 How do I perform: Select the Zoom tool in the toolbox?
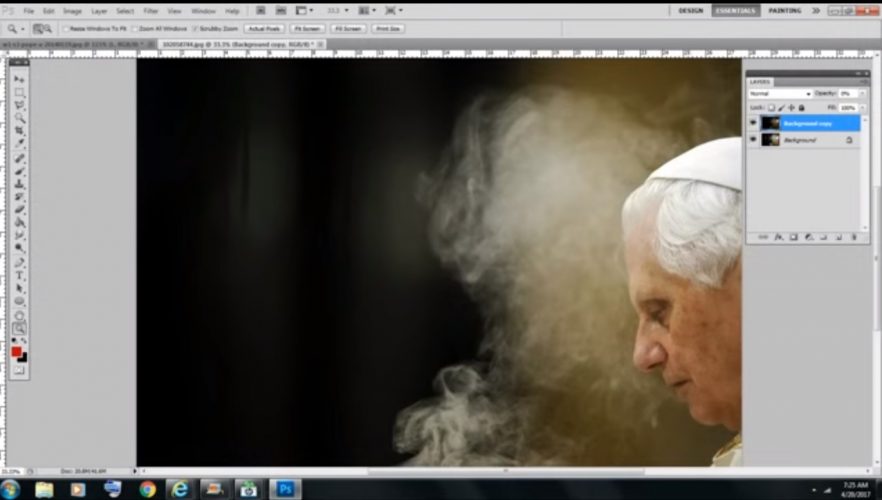tap(19, 328)
